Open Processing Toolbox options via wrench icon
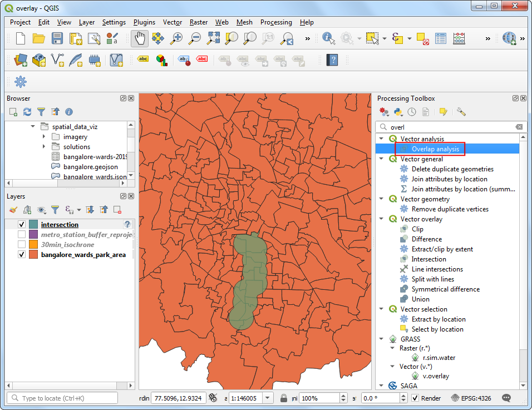The width and height of the screenshot is (532, 410). pos(461,112)
